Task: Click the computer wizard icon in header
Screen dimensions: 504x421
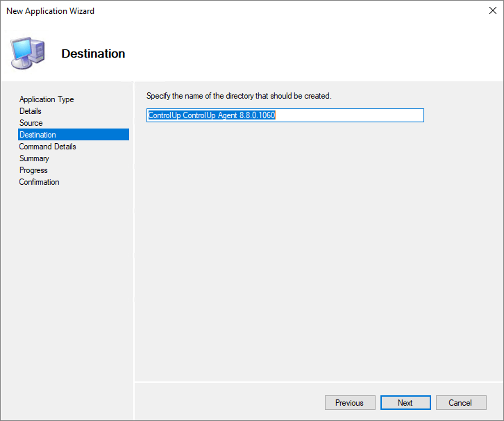Action: pyautogui.click(x=28, y=53)
